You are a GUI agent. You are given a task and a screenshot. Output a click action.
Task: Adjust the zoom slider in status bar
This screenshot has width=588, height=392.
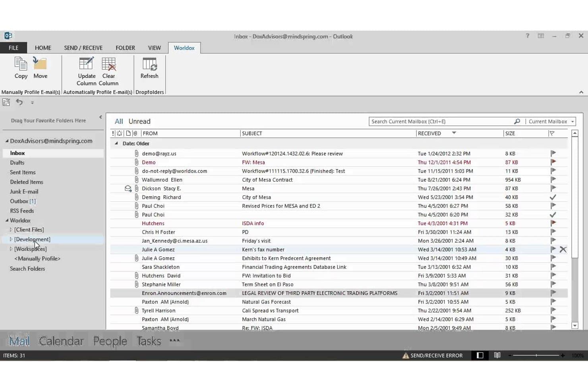point(536,355)
